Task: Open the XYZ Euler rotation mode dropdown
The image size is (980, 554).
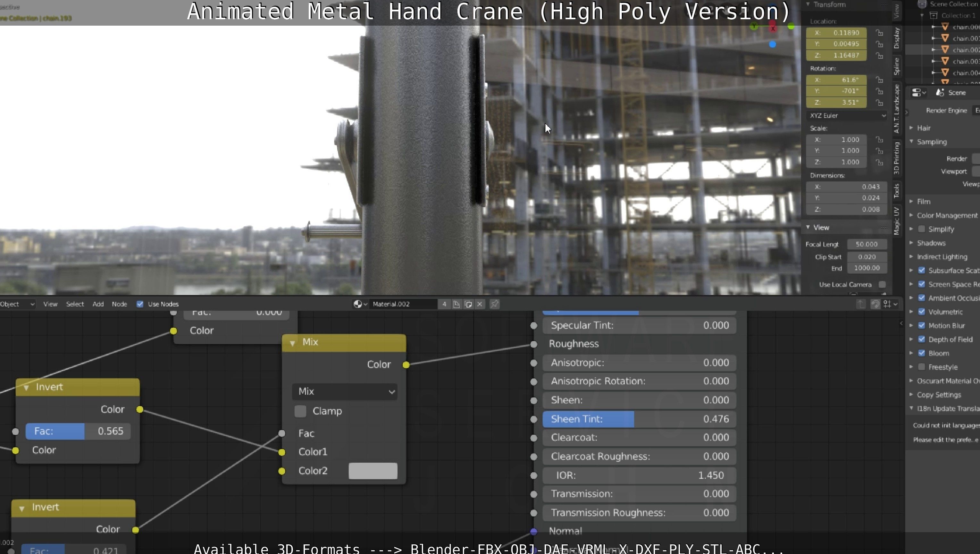Action: click(x=846, y=116)
